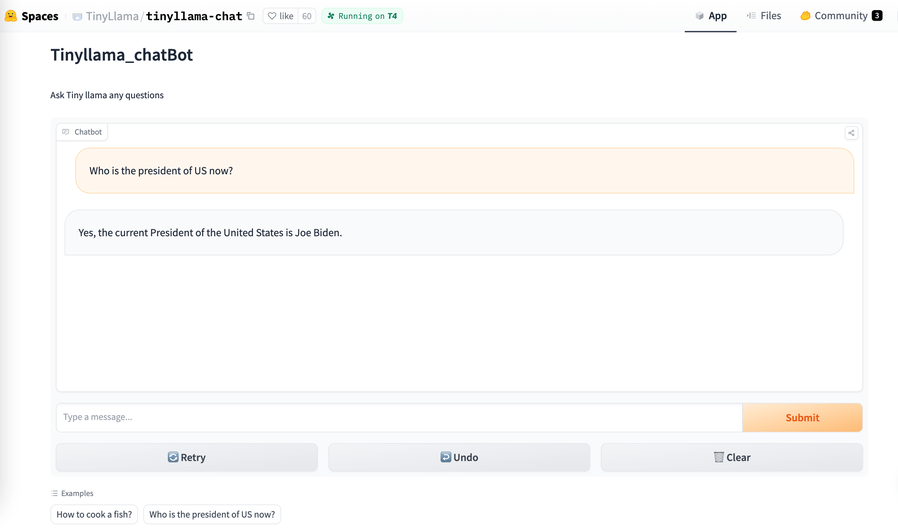Click the Community tab emoji icon

(805, 15)
